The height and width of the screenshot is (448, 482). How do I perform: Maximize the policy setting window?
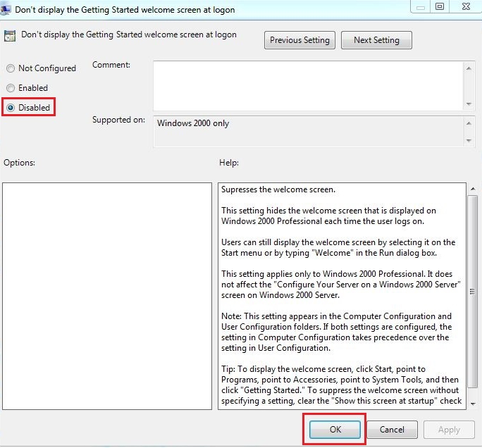coord(440,6)
